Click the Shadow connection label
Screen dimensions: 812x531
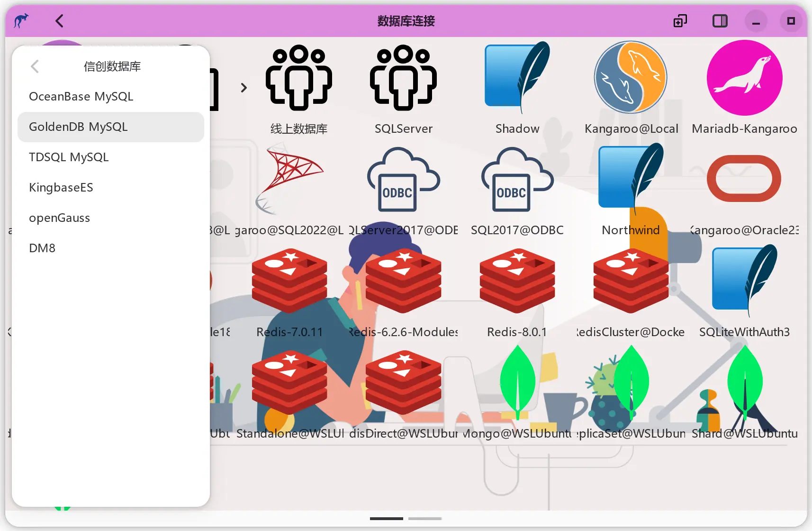pos(517,129)
